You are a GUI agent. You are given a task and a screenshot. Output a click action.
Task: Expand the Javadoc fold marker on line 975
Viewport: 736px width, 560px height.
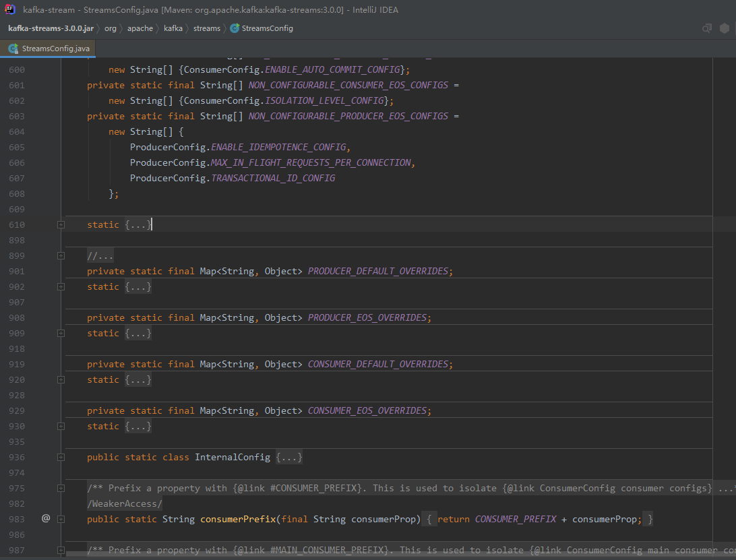(x=61, y=488)
